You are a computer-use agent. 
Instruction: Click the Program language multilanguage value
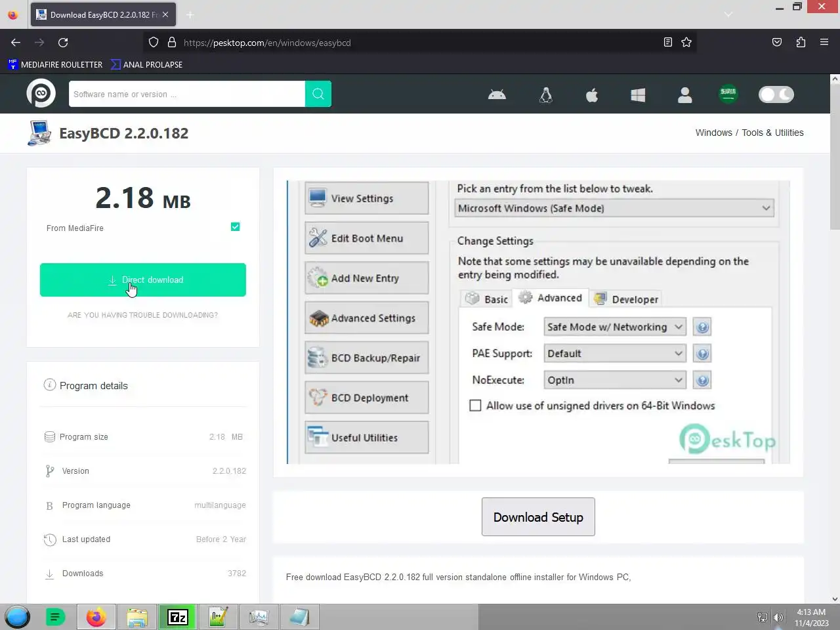(220, 505)
